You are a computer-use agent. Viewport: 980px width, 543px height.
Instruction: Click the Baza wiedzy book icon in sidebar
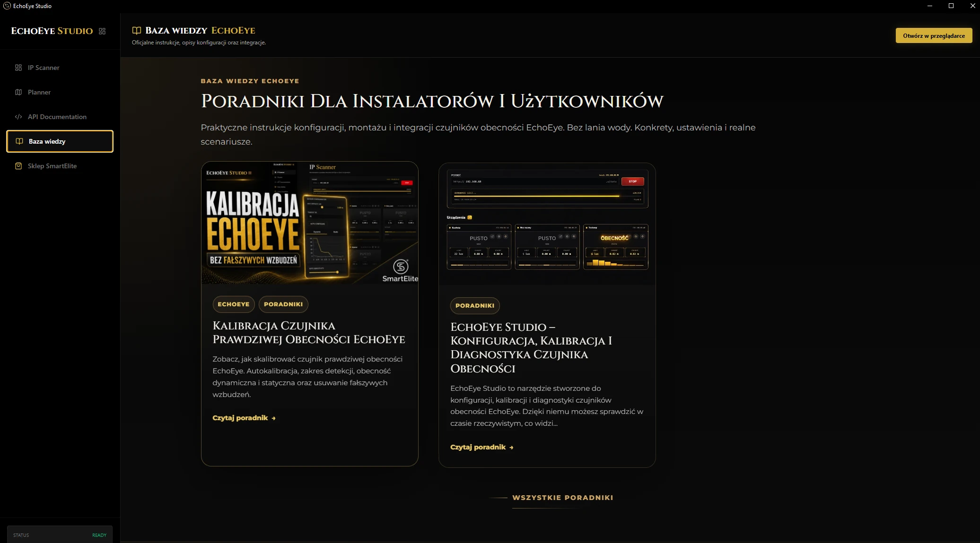[x=19, y=141]
